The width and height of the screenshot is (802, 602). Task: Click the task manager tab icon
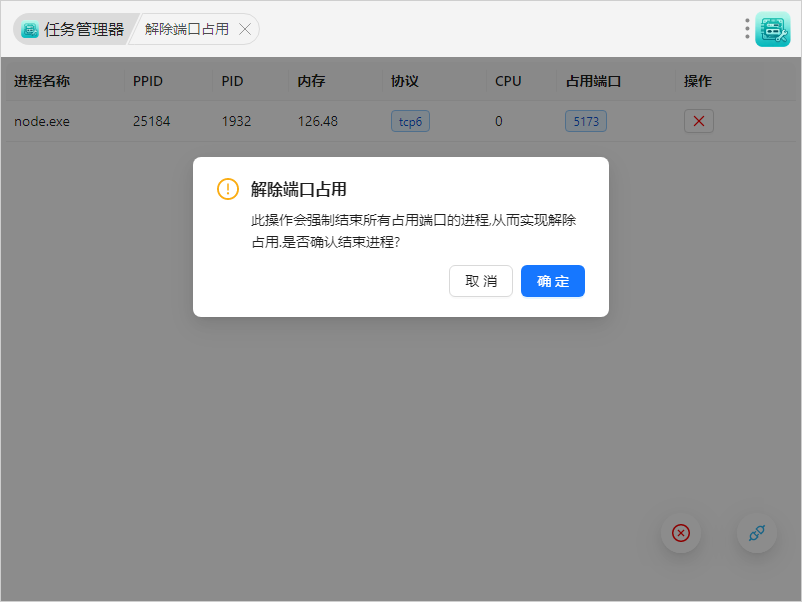(30, 29)
